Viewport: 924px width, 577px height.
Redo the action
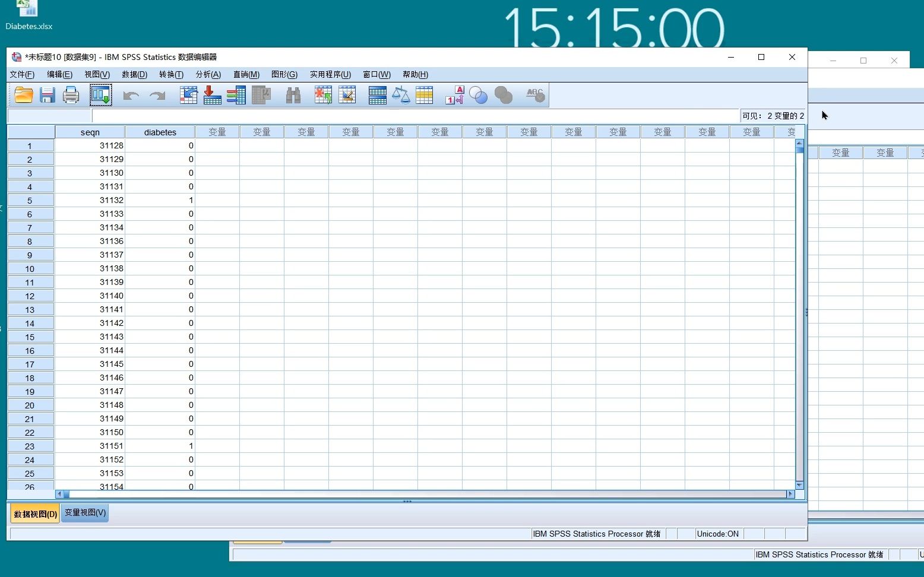(x=157, y=96)
